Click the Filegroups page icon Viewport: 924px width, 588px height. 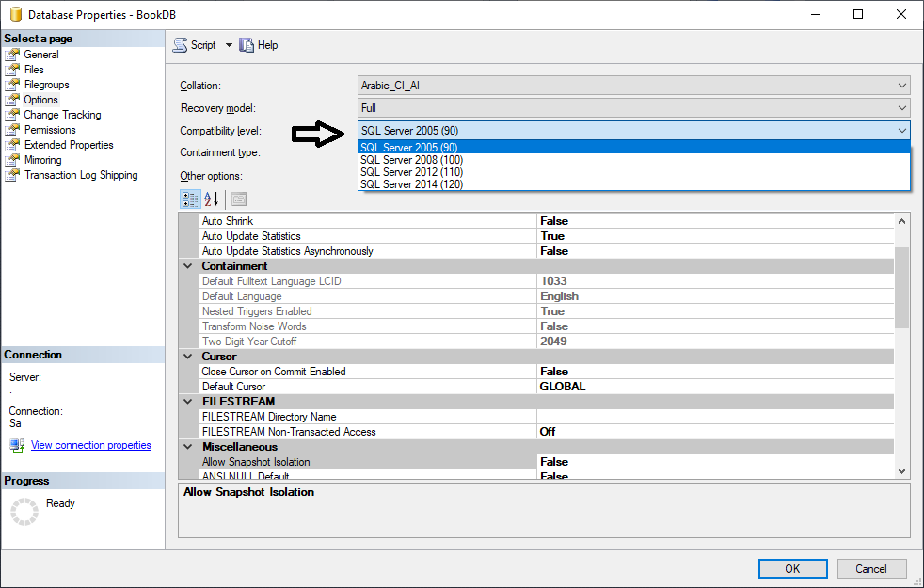point(12,85)
